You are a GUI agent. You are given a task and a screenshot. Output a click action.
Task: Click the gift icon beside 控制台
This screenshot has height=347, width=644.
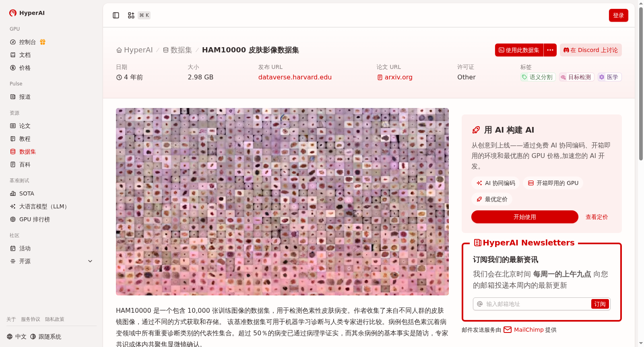pyautogui.click(x=43, y=42)
